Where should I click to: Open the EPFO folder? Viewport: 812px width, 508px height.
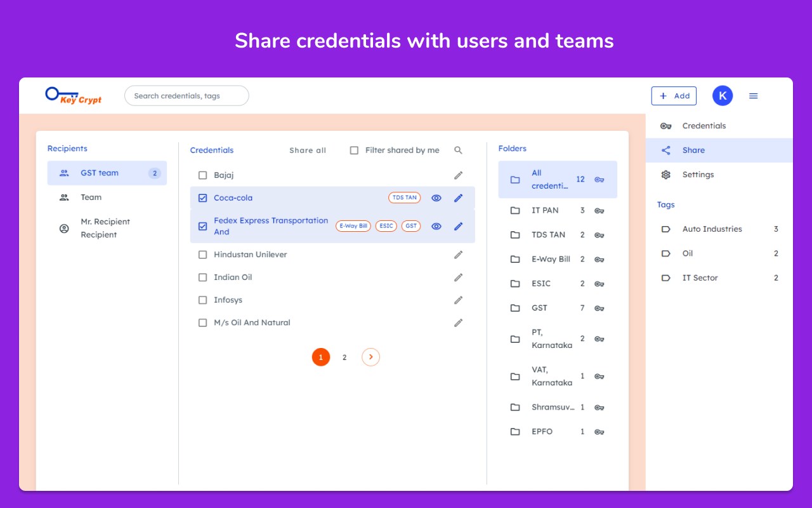(x=558, y=432)
